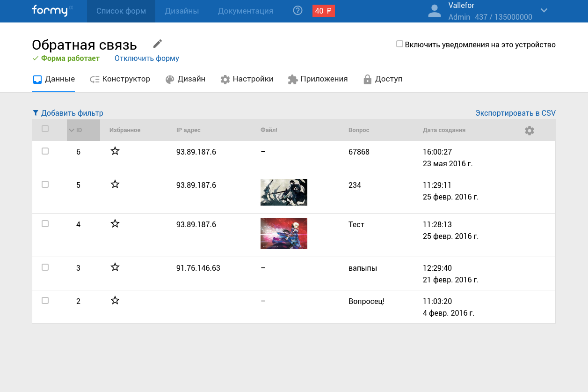Tick the select-all checkbox in table header
The image size is (588, 392).
45,129
